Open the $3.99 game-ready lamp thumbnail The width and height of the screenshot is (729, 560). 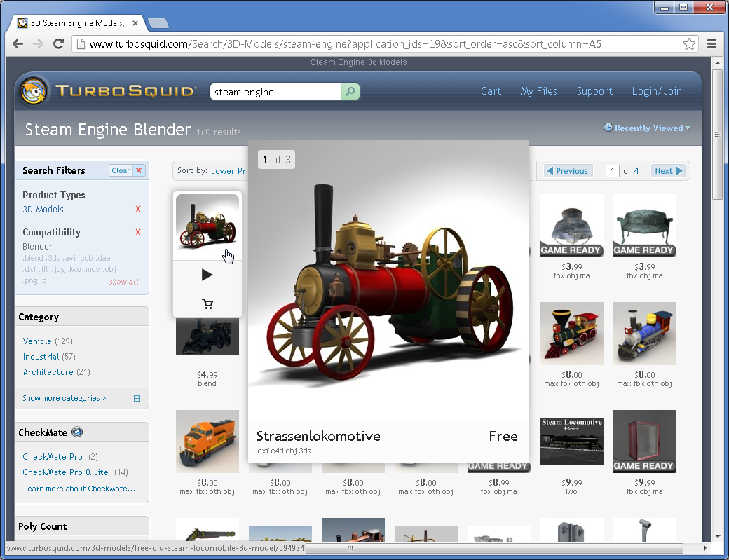(571, 226)
